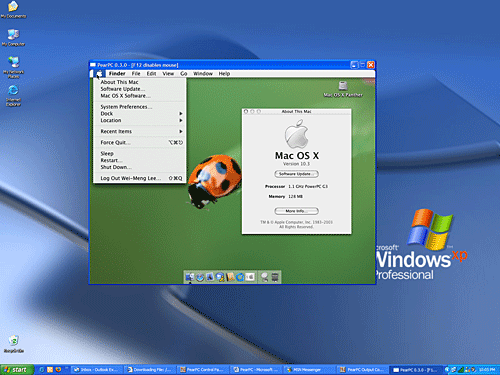This screenshot has width=500, height=375.
Task: Click the Internet Explorer quick launch icon
Action: pos(42,369)
